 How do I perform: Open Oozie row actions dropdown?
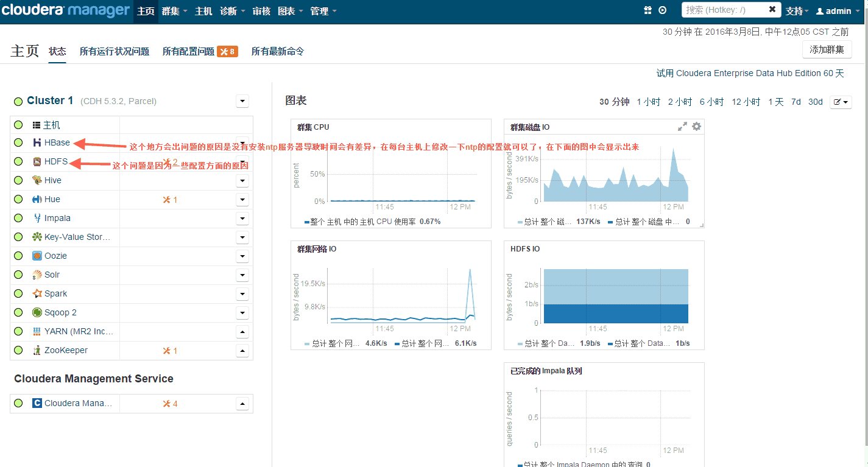pyautogui.click(x=242, y=256)
